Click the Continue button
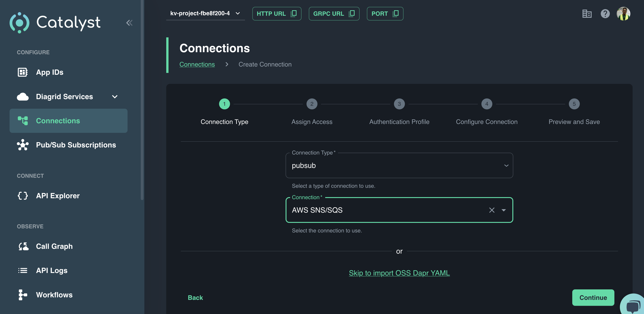644x314 pixels. pyautogui.click(x=593, y=298)
